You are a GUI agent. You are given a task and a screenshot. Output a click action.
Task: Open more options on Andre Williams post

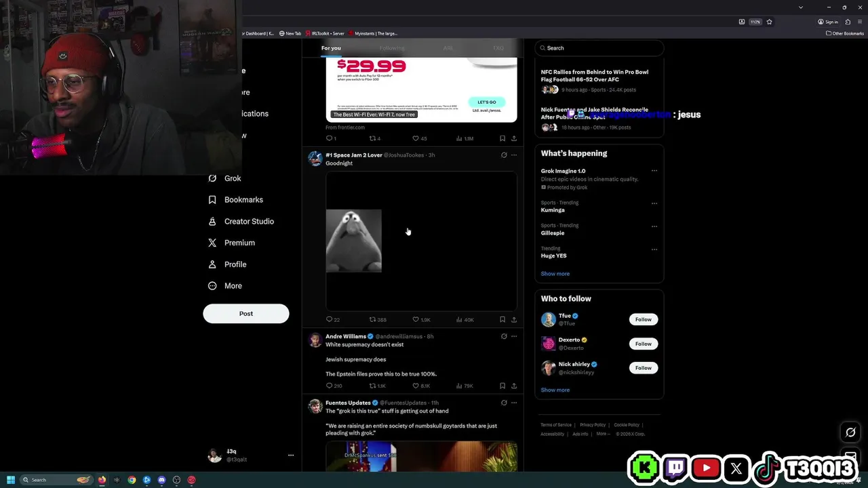tap(514, 336)
